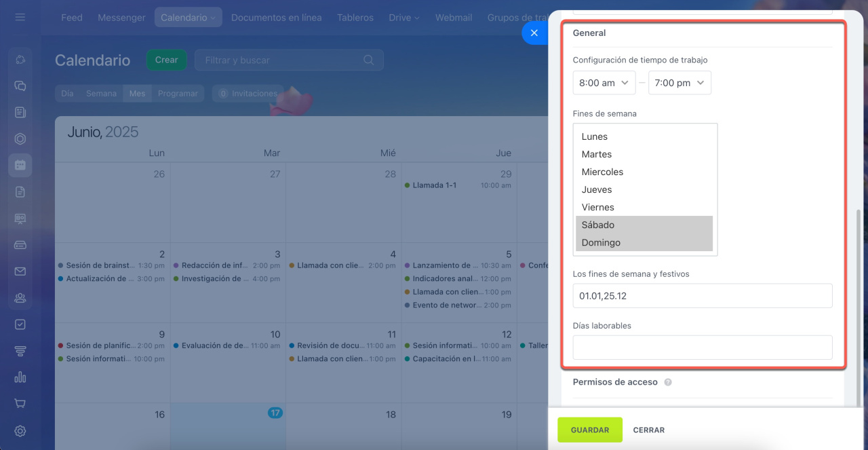Open the Evaluación de de... event
Viewport: 868px width, 450px height.
pyautogui.click(x=227, y=345)
